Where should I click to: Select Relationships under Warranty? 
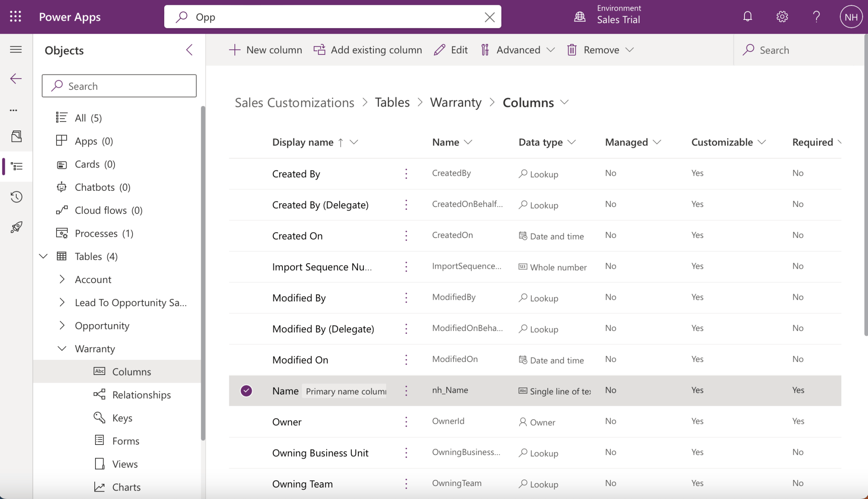(141, 394)
